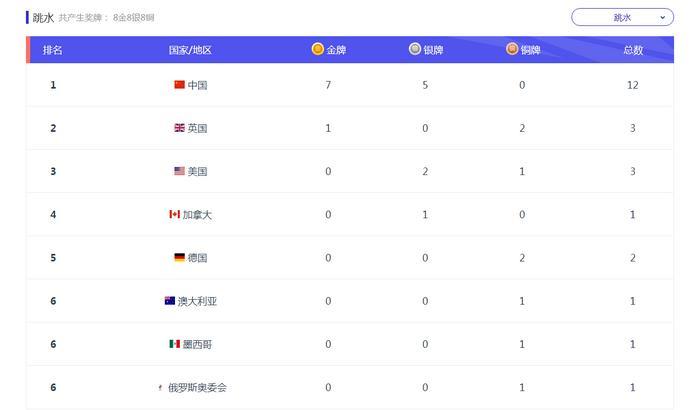Image resolution: width=700 pixels, height=410 pixels.
Task: Click the 排名 column header
Action: pos(52,50)
